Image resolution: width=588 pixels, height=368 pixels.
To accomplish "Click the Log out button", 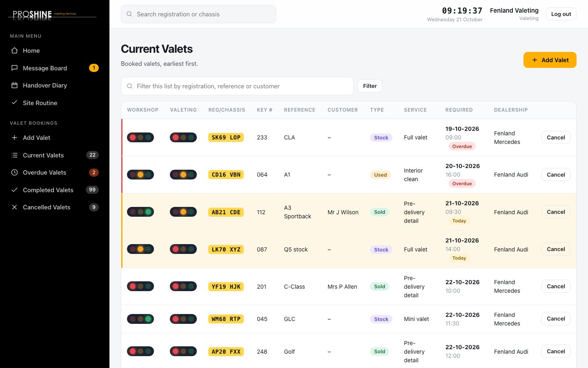I will (561, 14).
